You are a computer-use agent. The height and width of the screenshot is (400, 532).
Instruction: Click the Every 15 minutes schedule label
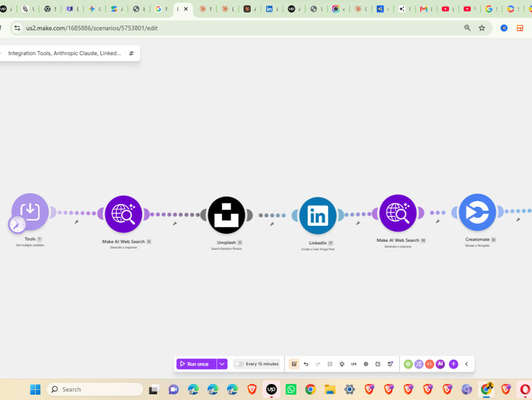pyautogui.click(x=262, y=364)
